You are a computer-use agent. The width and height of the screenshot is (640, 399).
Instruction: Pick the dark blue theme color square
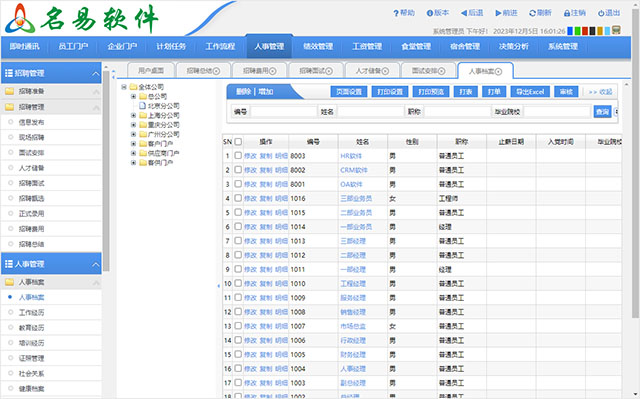tap(569, 31)
